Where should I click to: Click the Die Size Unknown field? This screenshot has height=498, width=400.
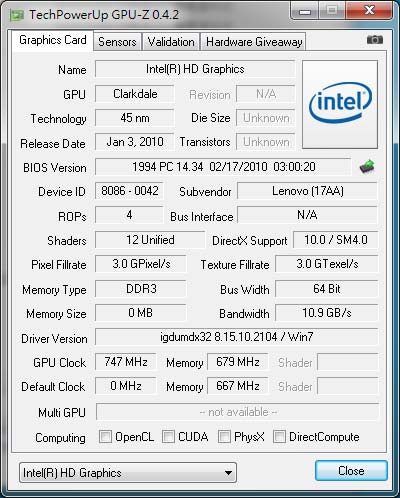coord(266,118)
